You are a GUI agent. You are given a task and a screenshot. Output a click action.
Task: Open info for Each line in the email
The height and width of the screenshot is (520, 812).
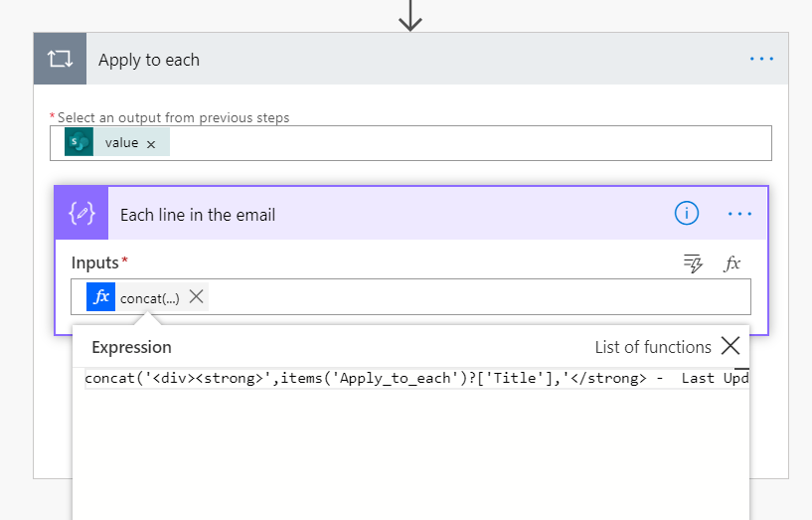tap(686, 214)
